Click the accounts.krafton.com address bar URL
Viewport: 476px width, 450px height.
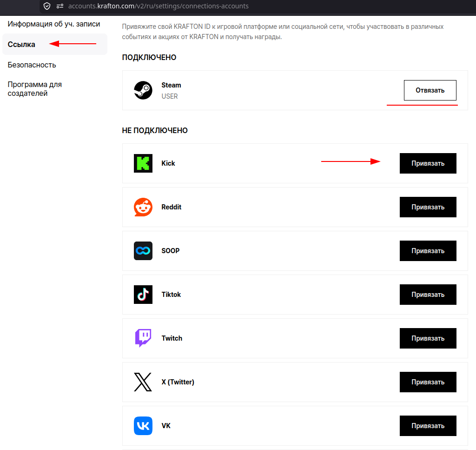[x=158, y=6]
